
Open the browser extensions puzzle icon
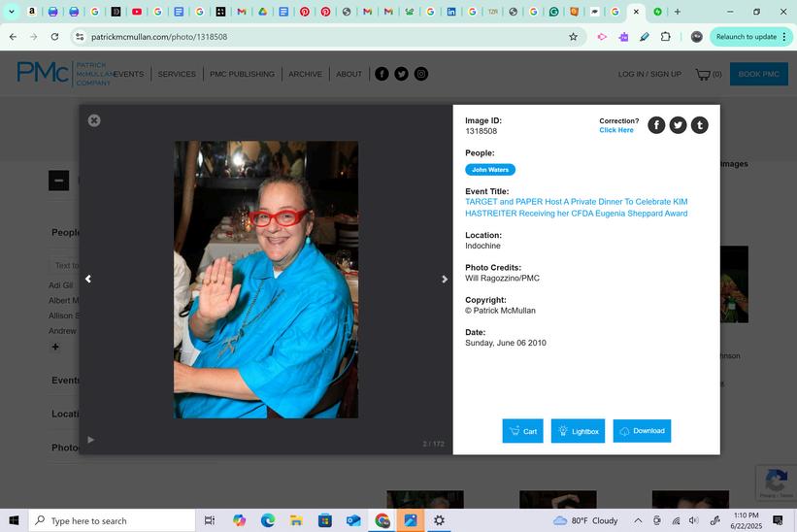[665, 37]
